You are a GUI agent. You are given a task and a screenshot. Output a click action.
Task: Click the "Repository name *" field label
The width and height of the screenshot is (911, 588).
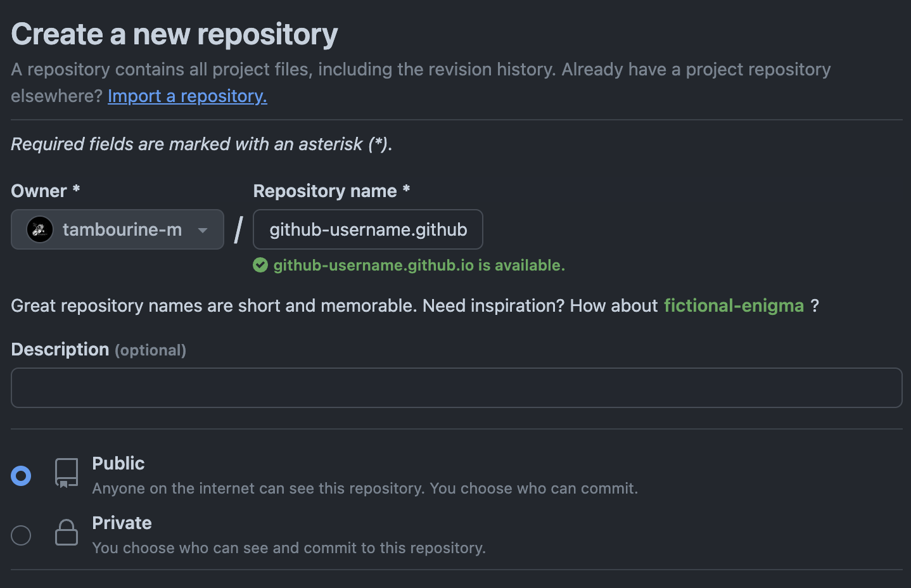point(331,191)
